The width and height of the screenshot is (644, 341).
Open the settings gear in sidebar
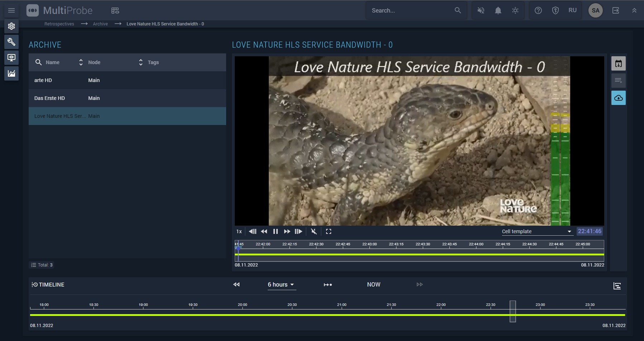(x=11, y=26)
